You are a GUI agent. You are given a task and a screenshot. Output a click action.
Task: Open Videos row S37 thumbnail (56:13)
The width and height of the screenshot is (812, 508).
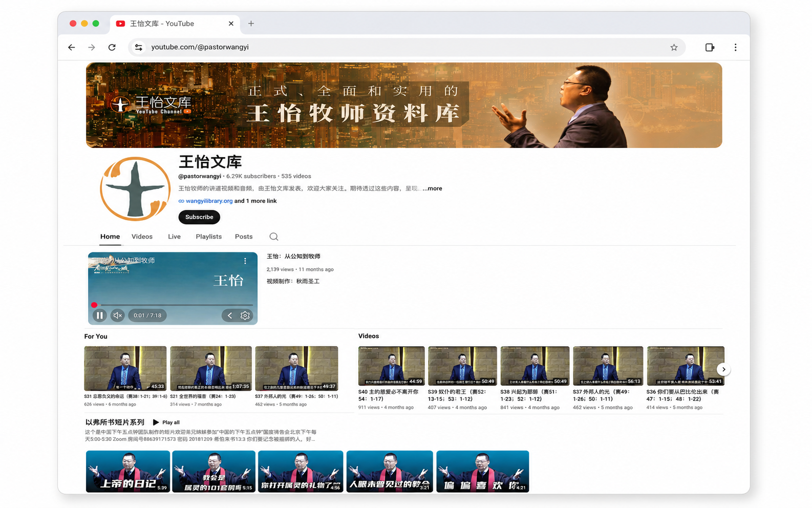608,366
